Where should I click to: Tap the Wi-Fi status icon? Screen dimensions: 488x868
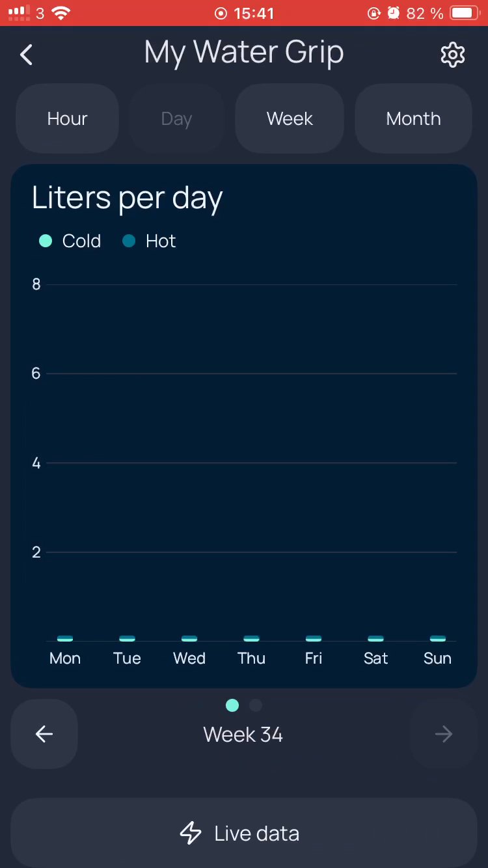pyautogui.click(x=61, y=13)
